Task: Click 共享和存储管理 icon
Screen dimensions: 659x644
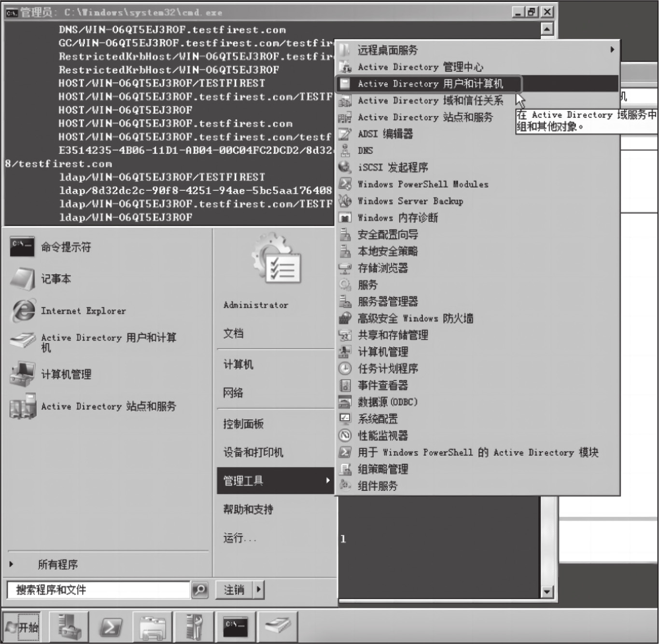Action: [345, 335]
